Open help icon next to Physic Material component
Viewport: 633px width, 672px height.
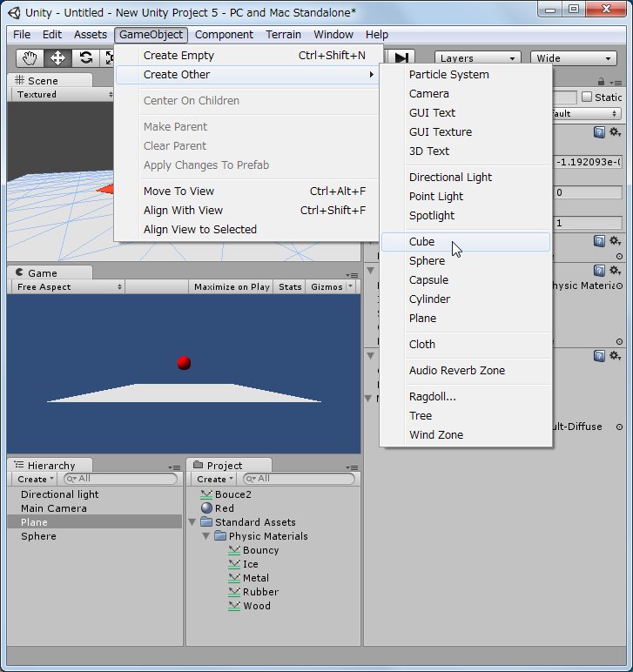(599, 271)
